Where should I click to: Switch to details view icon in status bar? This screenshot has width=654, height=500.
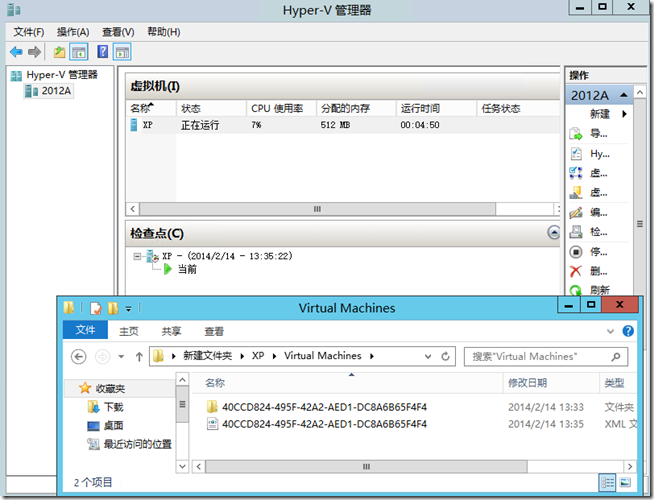point(607,483)
